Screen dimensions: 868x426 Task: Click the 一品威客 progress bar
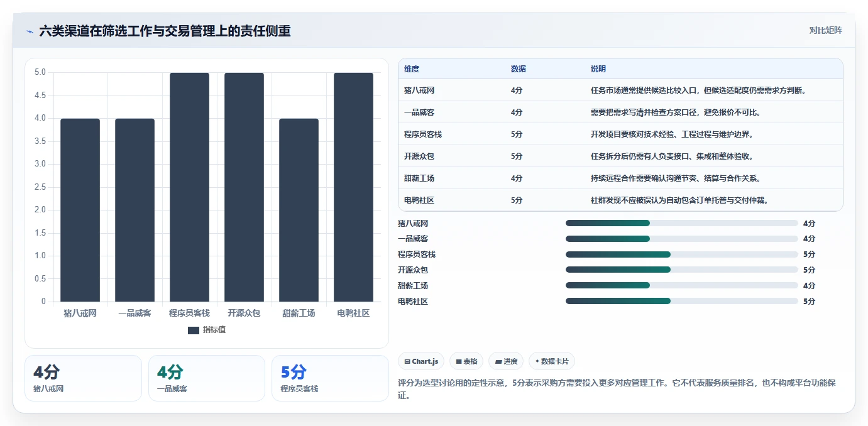[682, 239]
